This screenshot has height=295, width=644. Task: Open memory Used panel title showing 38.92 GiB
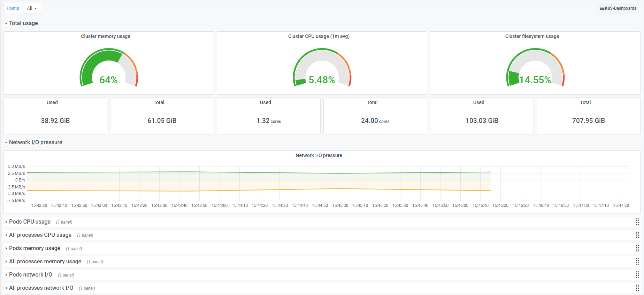pos(52,102)
